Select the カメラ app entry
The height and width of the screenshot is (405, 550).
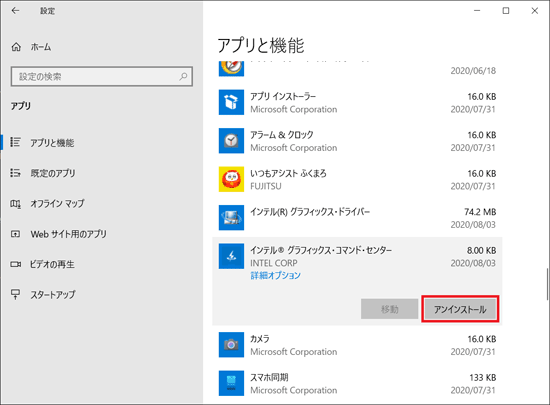[357, 345]
